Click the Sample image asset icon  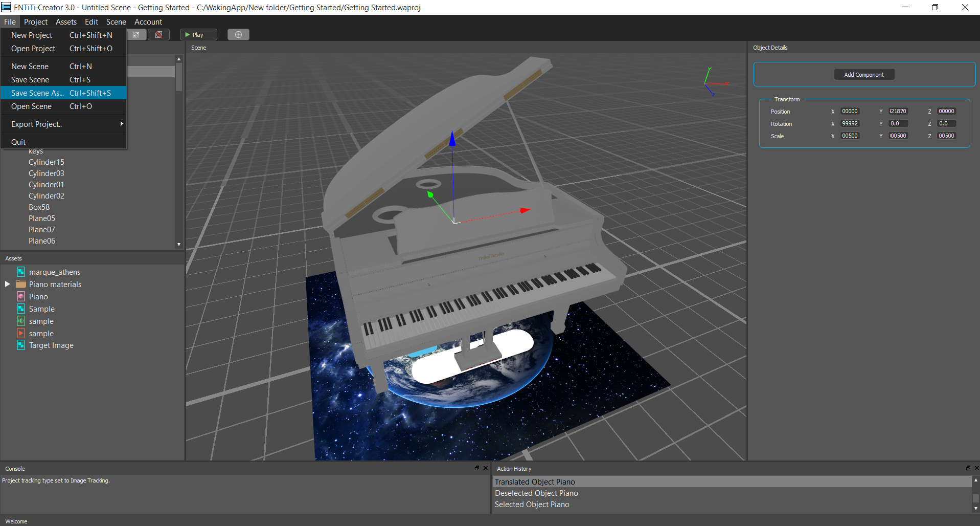click(21, 309)
